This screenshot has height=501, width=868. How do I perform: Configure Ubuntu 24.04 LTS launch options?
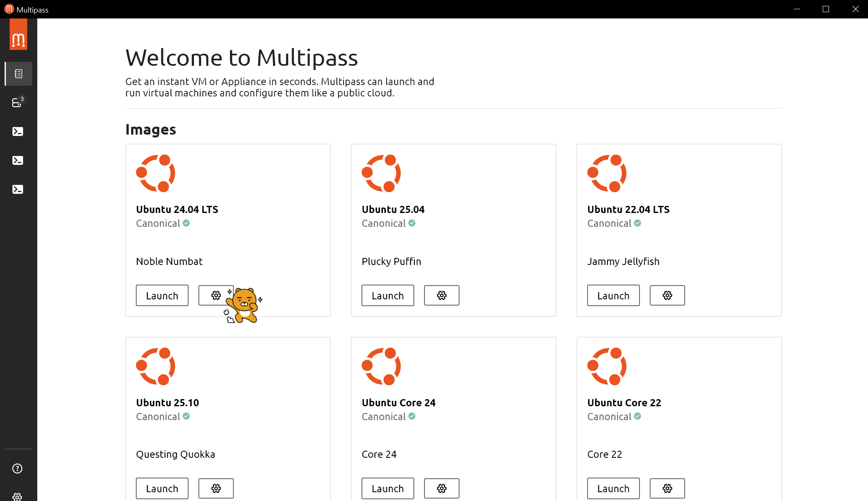point(215,296)
